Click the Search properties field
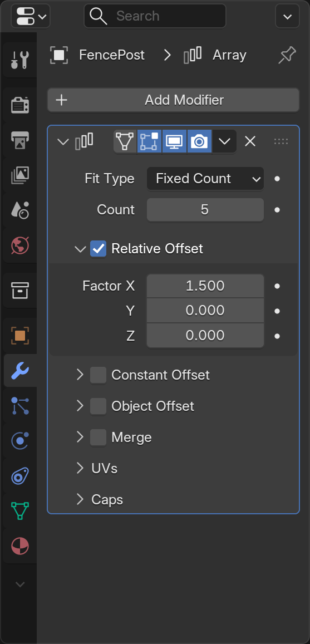Viewport: 310px width, 644px height. (155, 16)
